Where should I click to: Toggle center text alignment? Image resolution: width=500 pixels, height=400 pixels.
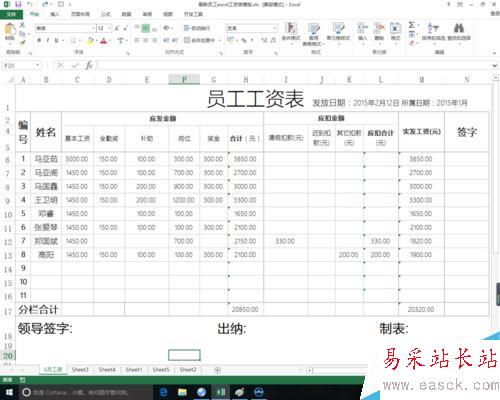point(146,40)
